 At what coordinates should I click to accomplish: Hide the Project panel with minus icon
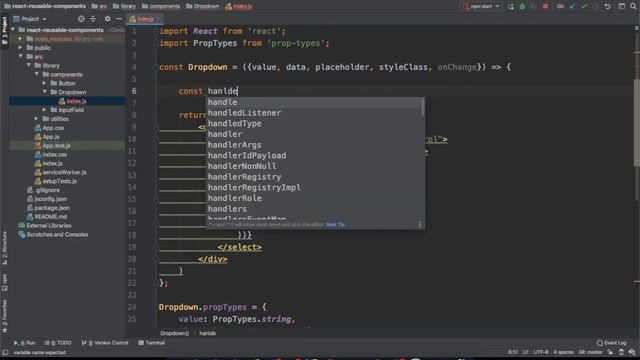point(119,19)
